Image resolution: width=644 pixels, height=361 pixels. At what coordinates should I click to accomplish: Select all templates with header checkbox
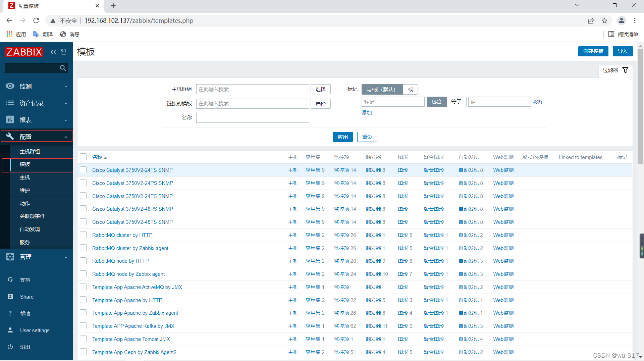83,157
